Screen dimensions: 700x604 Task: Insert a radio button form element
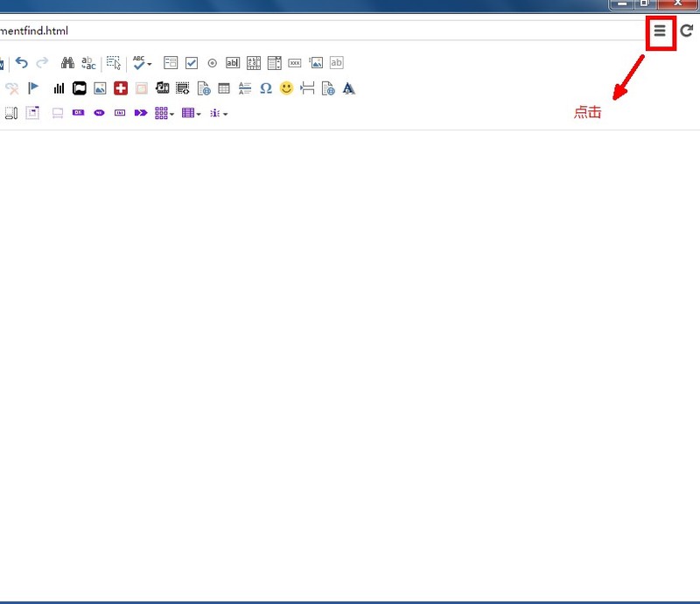coord(212,63)
